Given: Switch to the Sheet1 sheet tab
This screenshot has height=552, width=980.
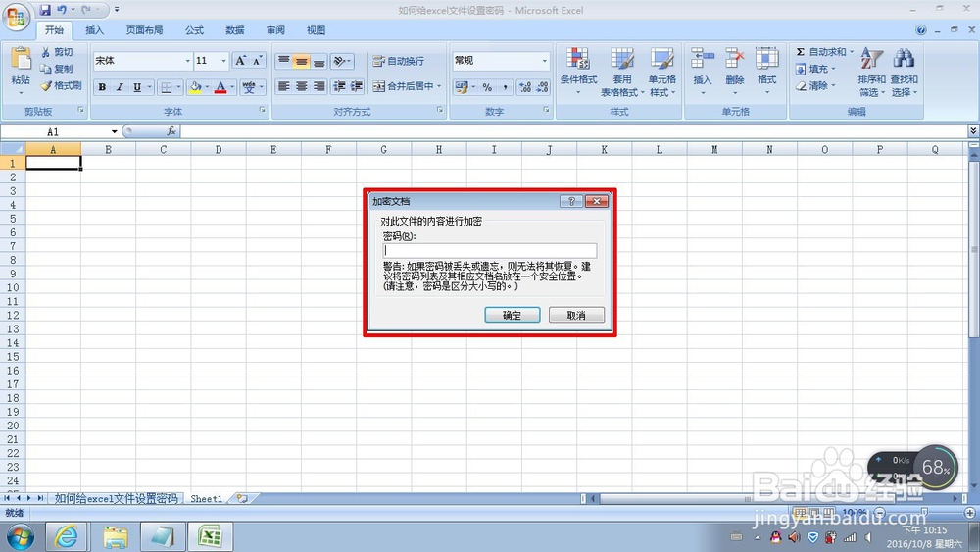Looking at the screenshot, I should pyautogui.click(x=206, y=499).
